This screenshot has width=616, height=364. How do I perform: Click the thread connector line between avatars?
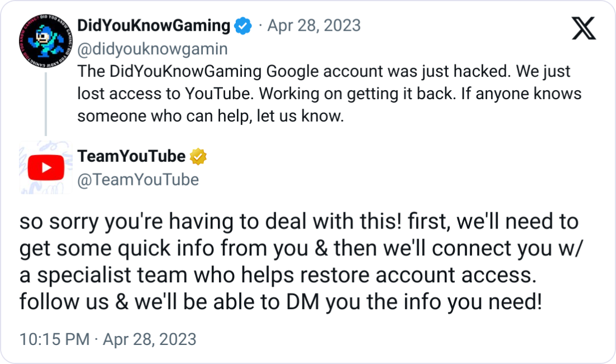tap(46, 105)
